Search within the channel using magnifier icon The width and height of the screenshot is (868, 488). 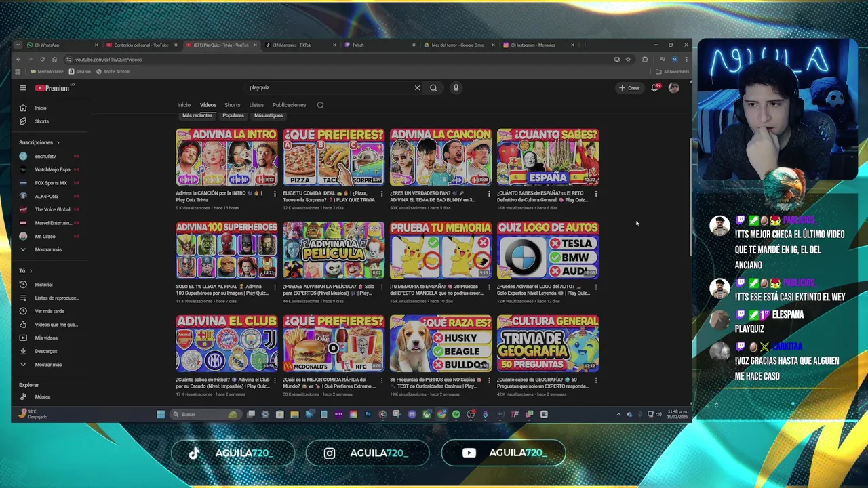point(321,105)
